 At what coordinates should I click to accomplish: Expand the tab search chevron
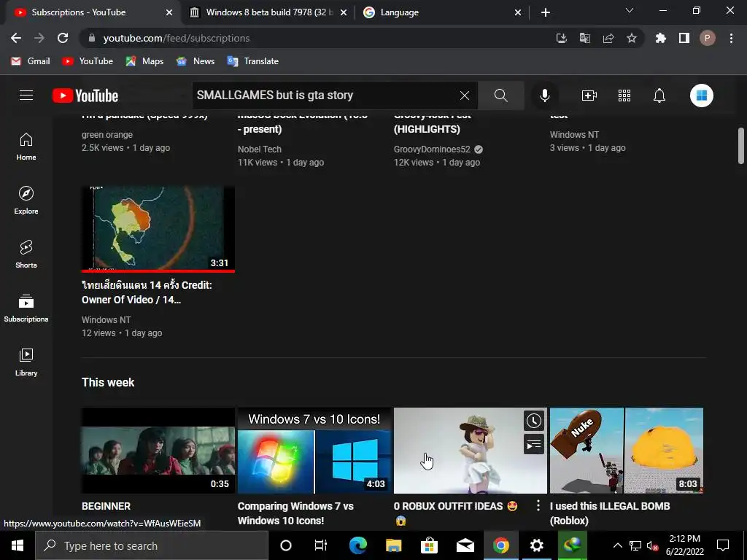pos(629,10)
